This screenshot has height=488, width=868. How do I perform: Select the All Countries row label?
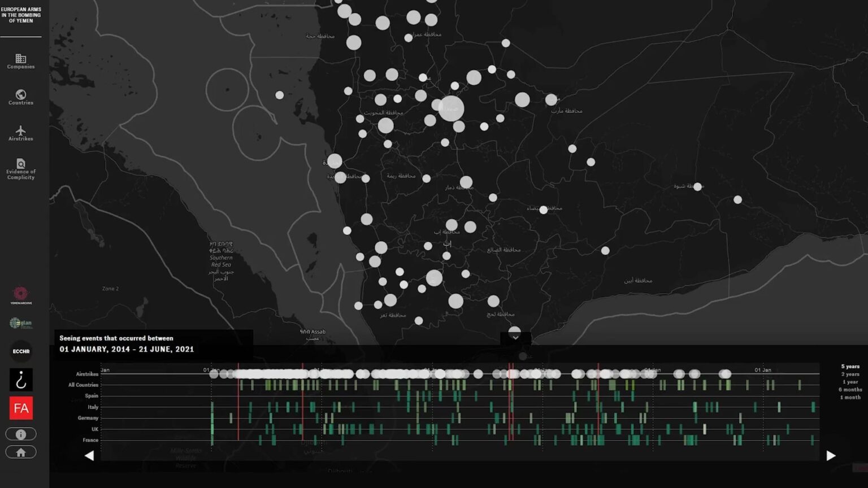click(83, 385)
